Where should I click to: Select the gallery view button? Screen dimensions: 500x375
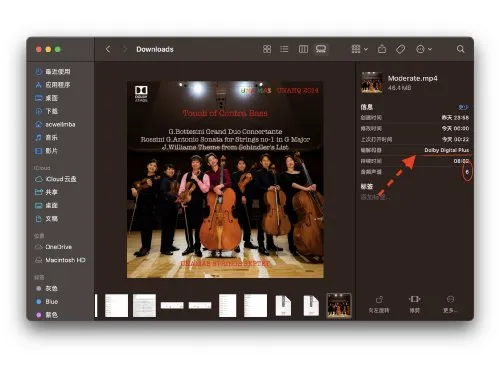321,49
